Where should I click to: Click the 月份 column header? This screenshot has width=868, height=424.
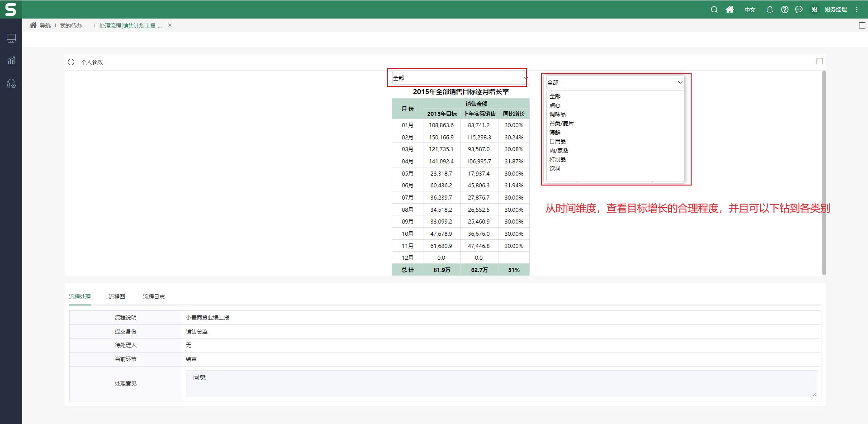408,109
